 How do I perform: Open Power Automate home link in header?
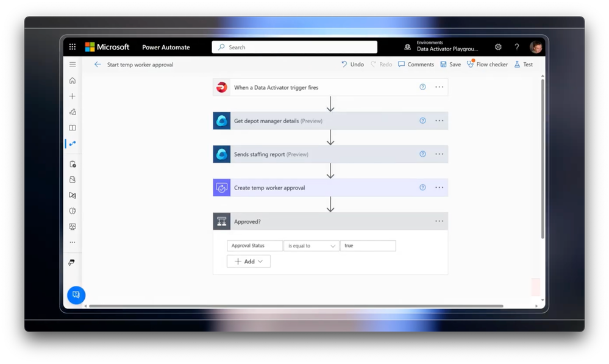tap(166, 47)
